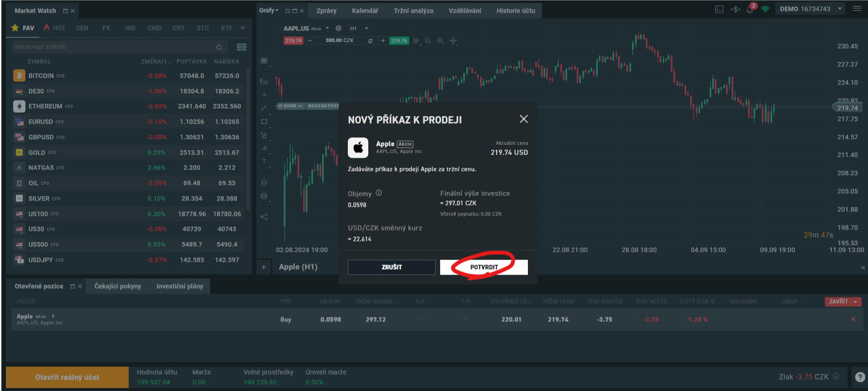This screenshot has height=391, width=868.
Task: Select the text drawing tool
Action: click(x=264, y=161)
